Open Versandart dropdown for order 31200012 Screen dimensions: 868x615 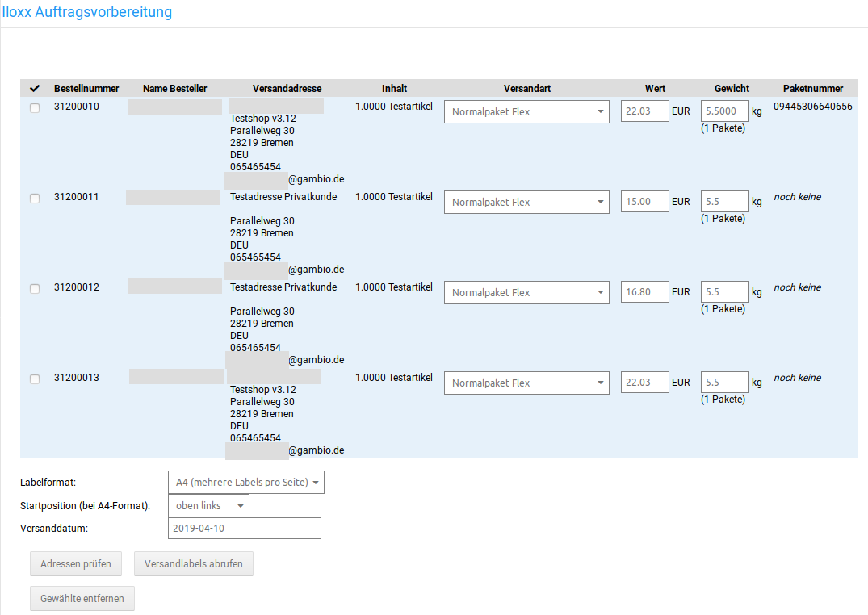[x=526, y=293]
